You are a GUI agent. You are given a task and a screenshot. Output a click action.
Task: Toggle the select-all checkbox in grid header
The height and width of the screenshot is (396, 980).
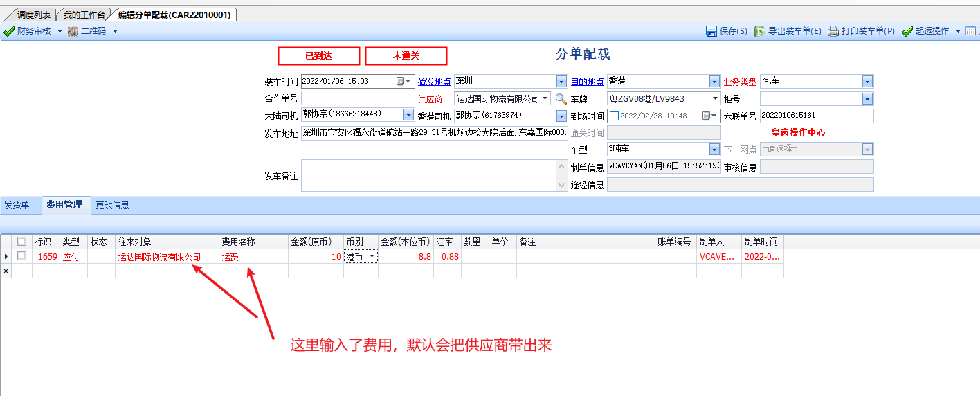[x=22, y=242]
